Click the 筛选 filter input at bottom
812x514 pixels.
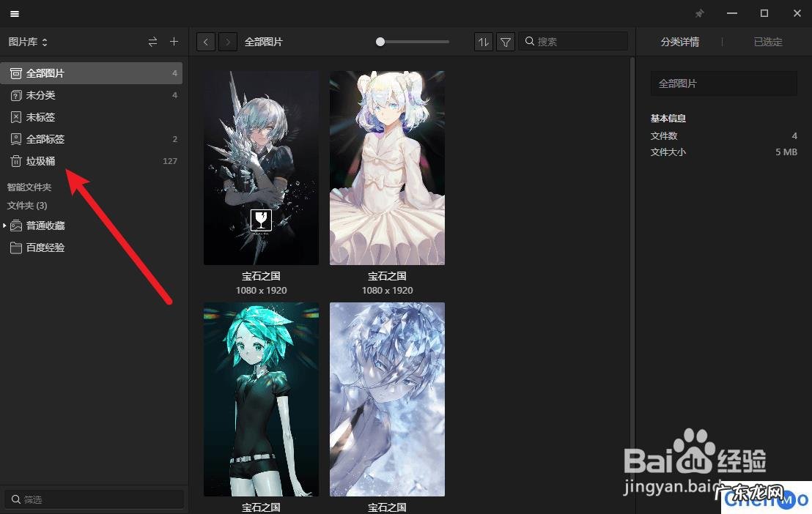point(95,499)
